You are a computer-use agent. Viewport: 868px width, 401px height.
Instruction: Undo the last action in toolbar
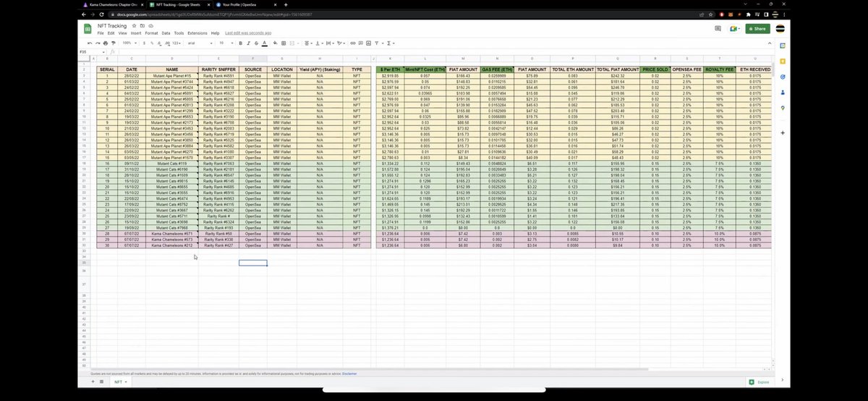click(x=89, y=43)
